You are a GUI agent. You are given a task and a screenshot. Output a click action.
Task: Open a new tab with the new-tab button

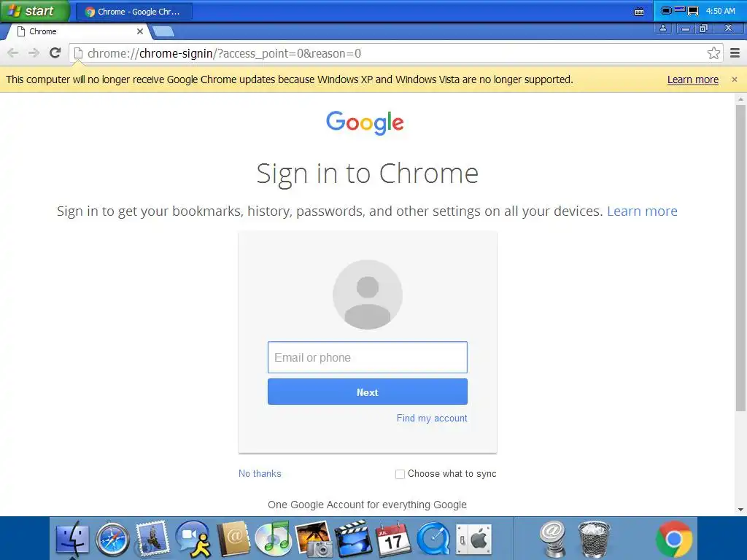pos(163,32)
